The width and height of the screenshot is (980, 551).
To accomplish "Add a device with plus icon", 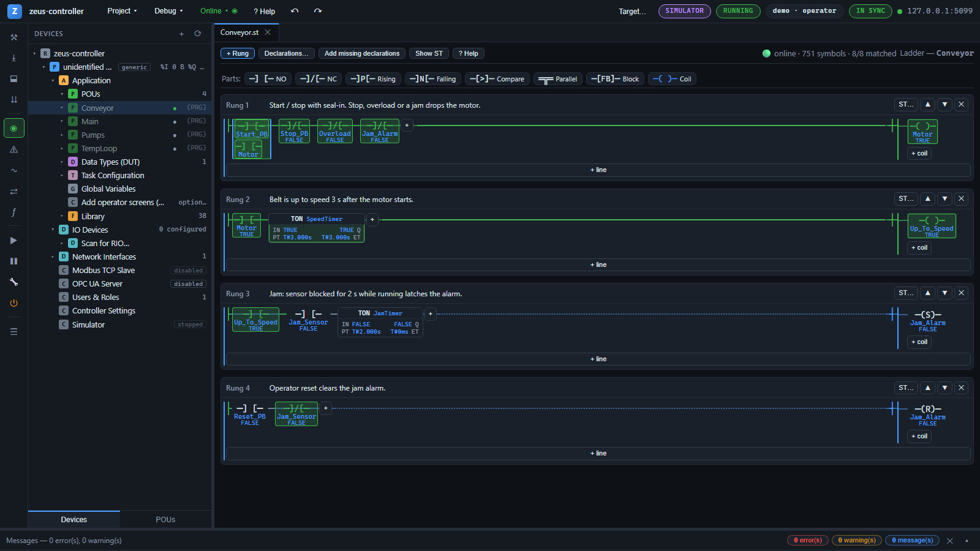I will [181, 34].
